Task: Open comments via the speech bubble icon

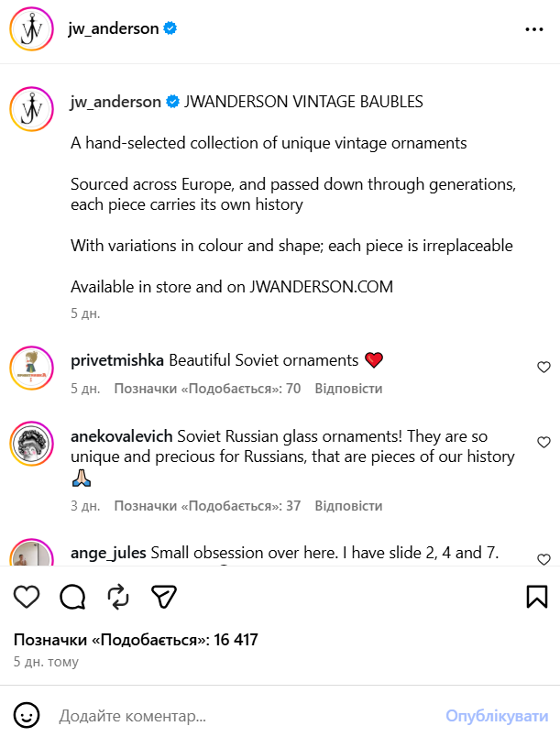Action: (x=72, y=597)
